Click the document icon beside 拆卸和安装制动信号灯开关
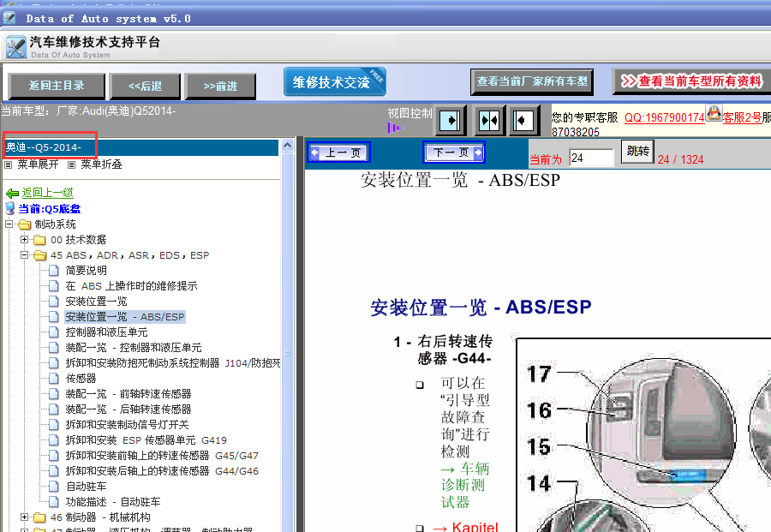771x532 pixels. point(54,424)
